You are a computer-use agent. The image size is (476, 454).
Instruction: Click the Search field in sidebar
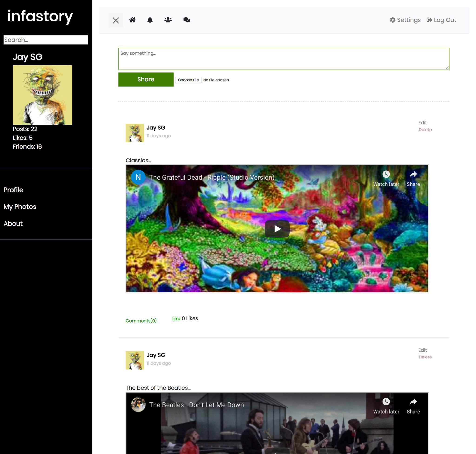point(46,40)
